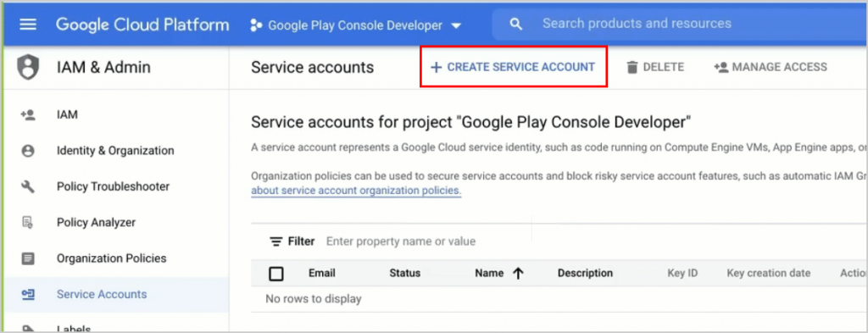Click the Google Cloud Platform logo text
Screen dimensions: 868x333
click(x=142, y=25)
